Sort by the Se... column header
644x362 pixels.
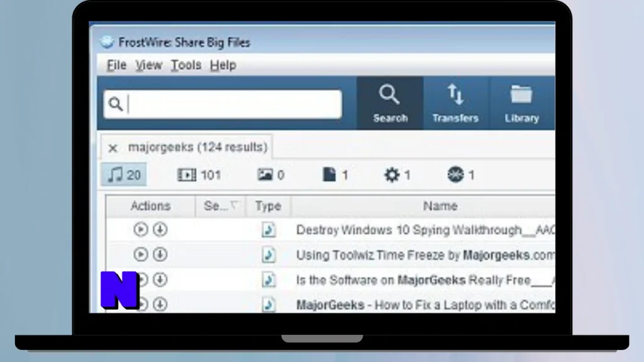coord(221,206)
